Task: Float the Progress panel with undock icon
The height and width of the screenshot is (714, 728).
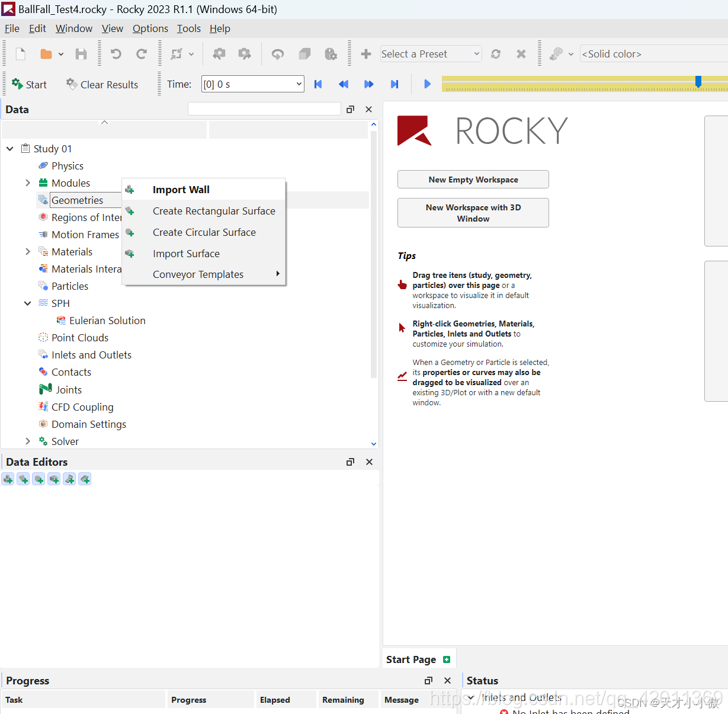Action: point(428,680)
